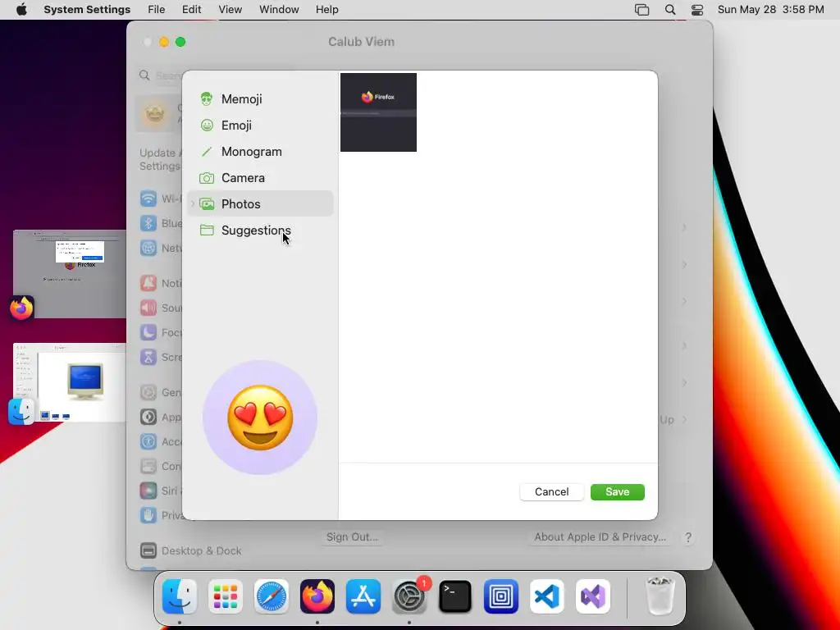Click the Network sidebar icon

click(148, 248)
